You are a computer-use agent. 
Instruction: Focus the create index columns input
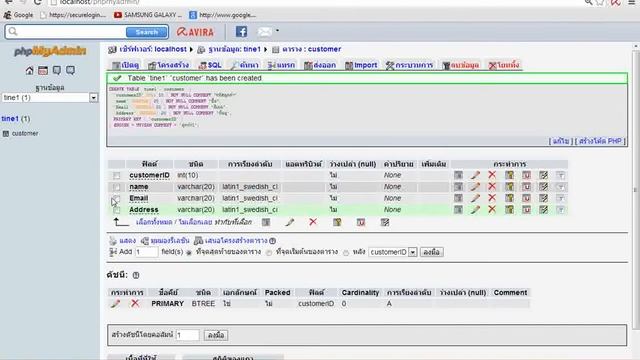187,335
